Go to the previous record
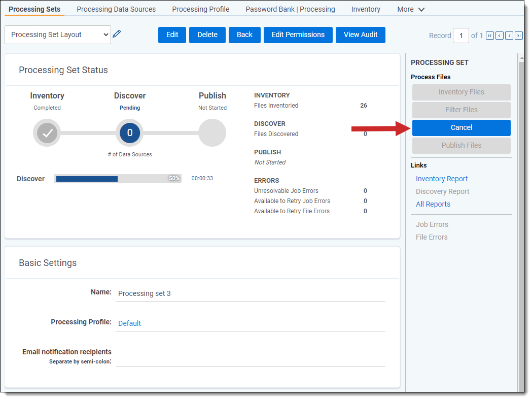The width and height of the screenshot is (532, 400). pyautogui.click(x=500, y=36)
